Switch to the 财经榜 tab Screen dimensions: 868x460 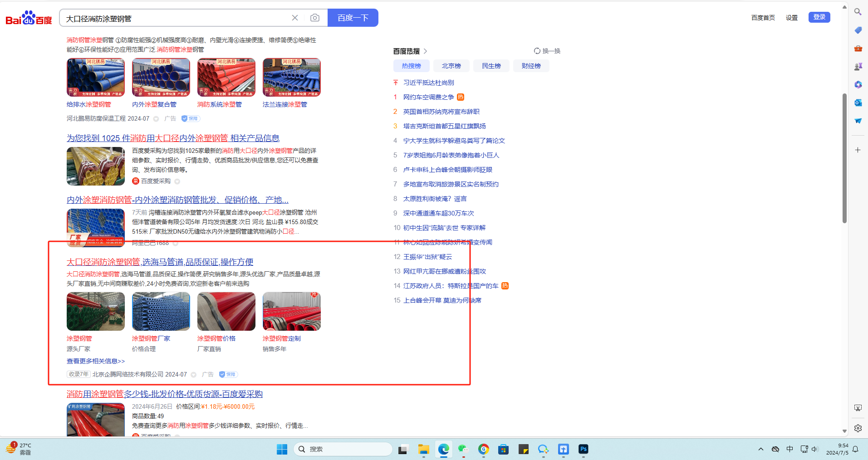coord(531,66)
